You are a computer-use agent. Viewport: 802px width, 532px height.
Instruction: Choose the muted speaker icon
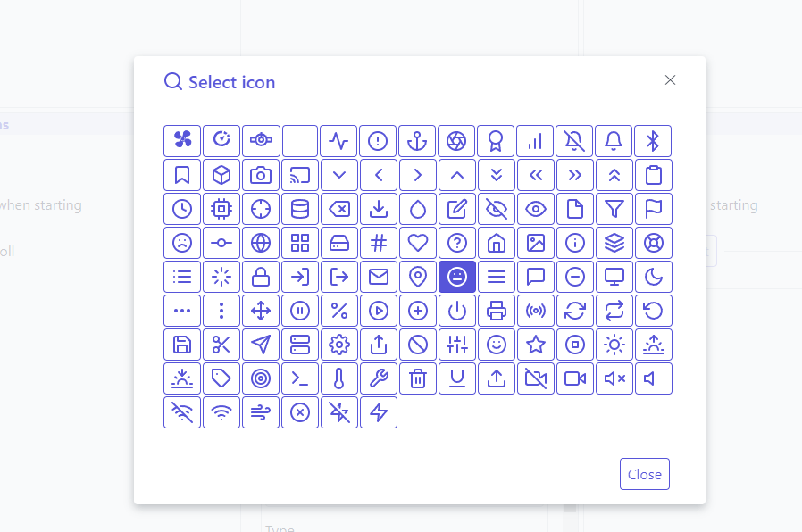click(614, 378)
